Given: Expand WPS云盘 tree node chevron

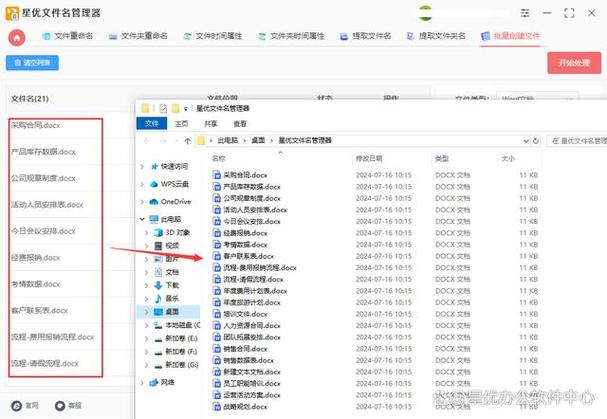Looking at the screenshot, I should coord(142,184).
